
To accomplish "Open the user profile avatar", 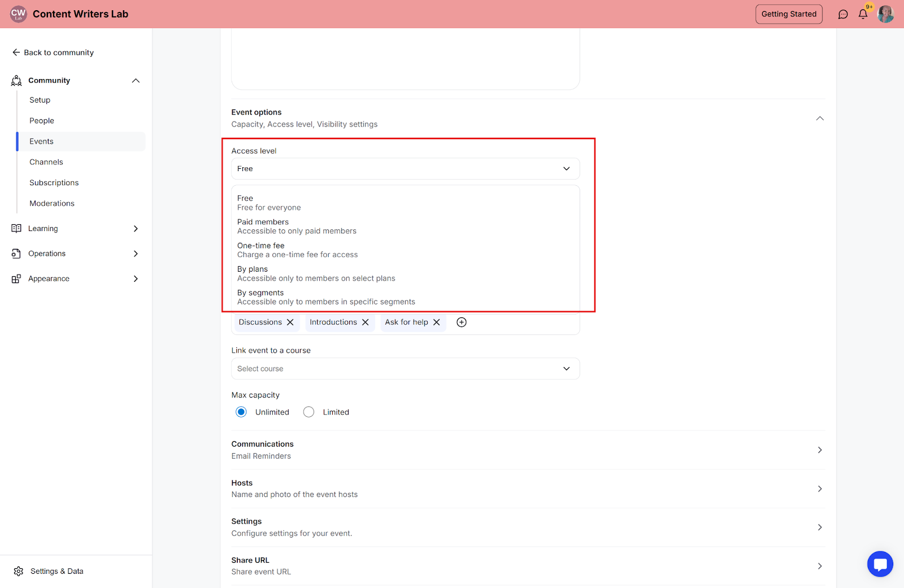I will (885, 14).
